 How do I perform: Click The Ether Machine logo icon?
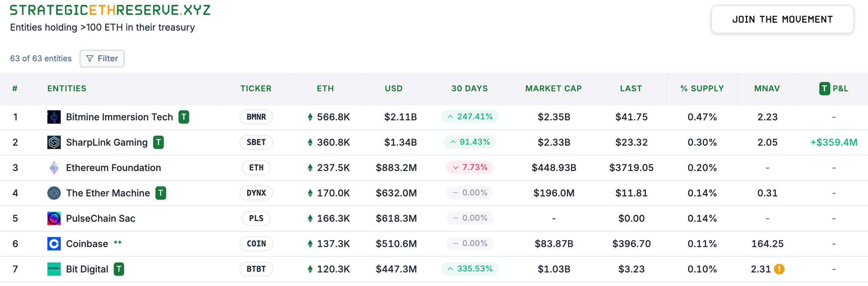pos(54,193)
